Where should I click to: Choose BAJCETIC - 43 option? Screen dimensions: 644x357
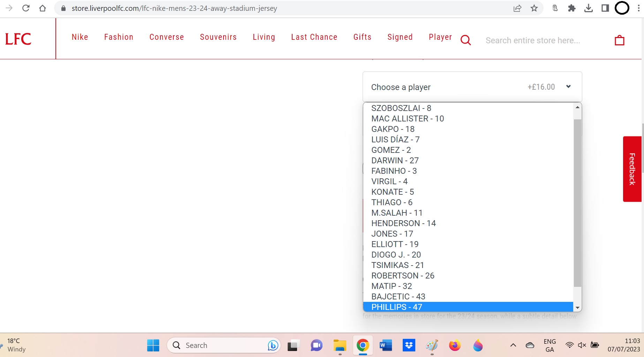point(468,297)
